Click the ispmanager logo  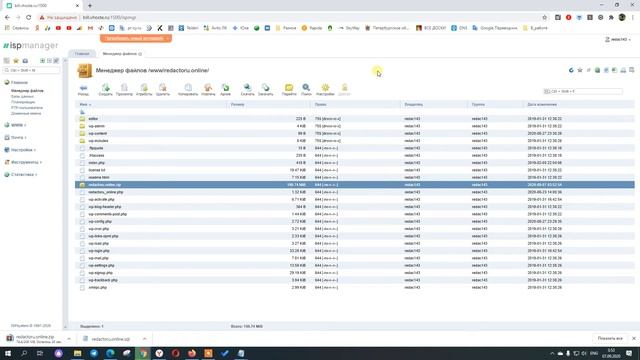click(x=31, y=45)
